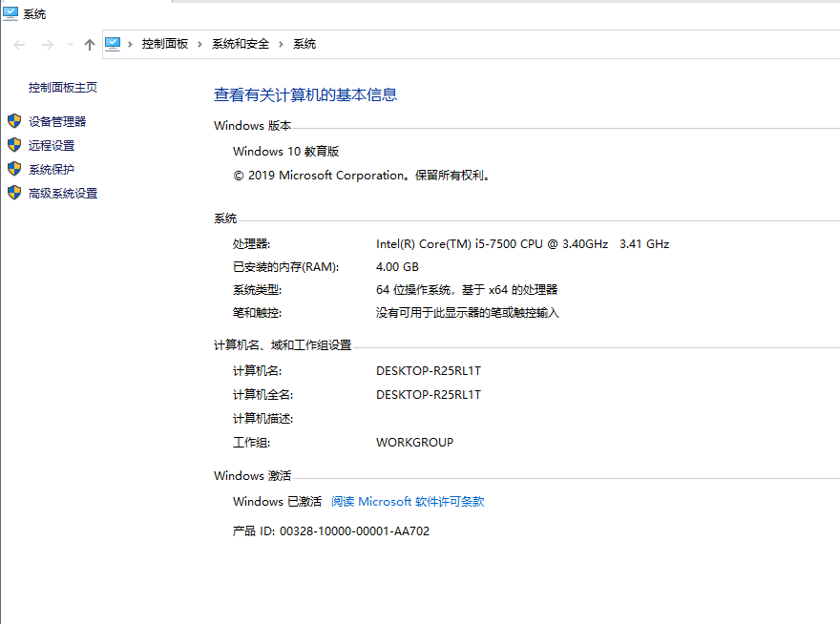This screenshot has width=840, height=624.
Task: Select the 系统 breadcrumb item
Action: tap(304, 44)
